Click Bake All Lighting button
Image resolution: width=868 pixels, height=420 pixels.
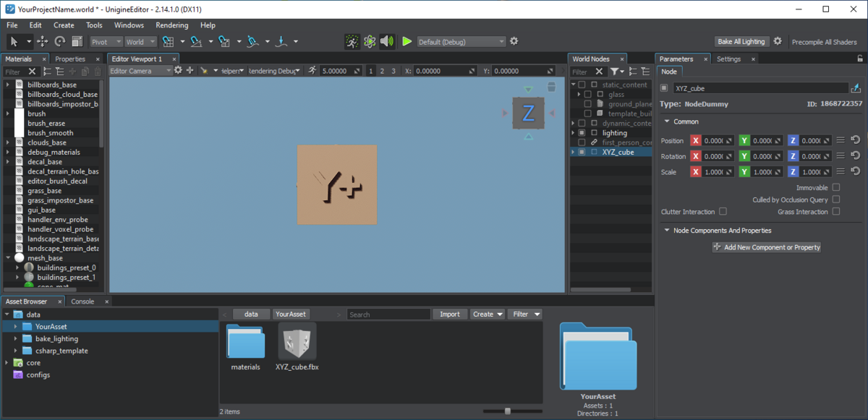(x=741, y=41)
